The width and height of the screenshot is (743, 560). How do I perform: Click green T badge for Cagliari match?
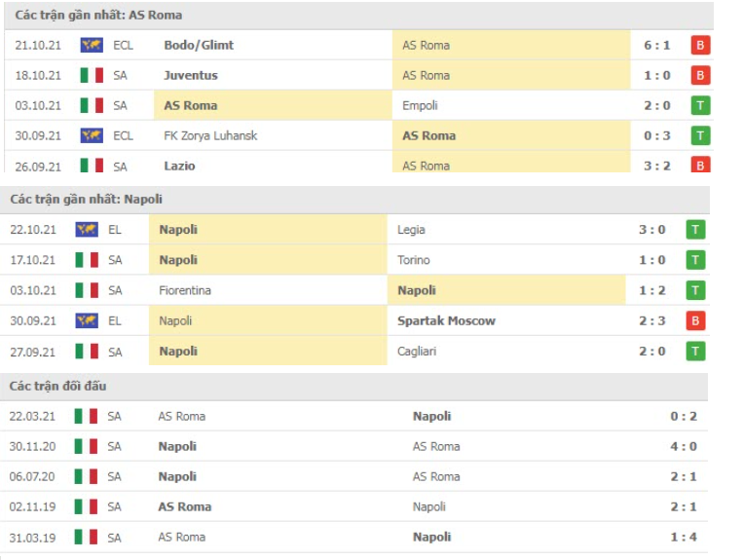695,352
